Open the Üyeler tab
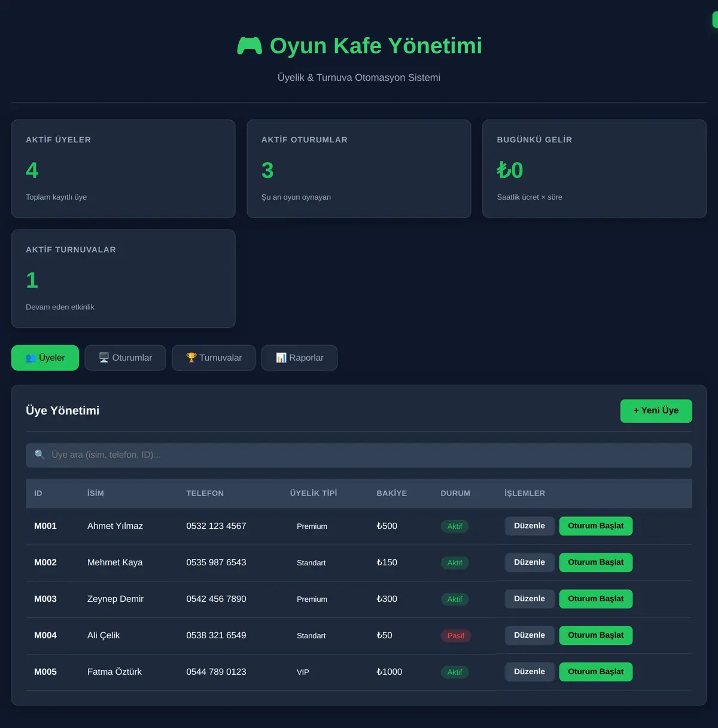This screenshot has width=718, height=728. [45, 358]
